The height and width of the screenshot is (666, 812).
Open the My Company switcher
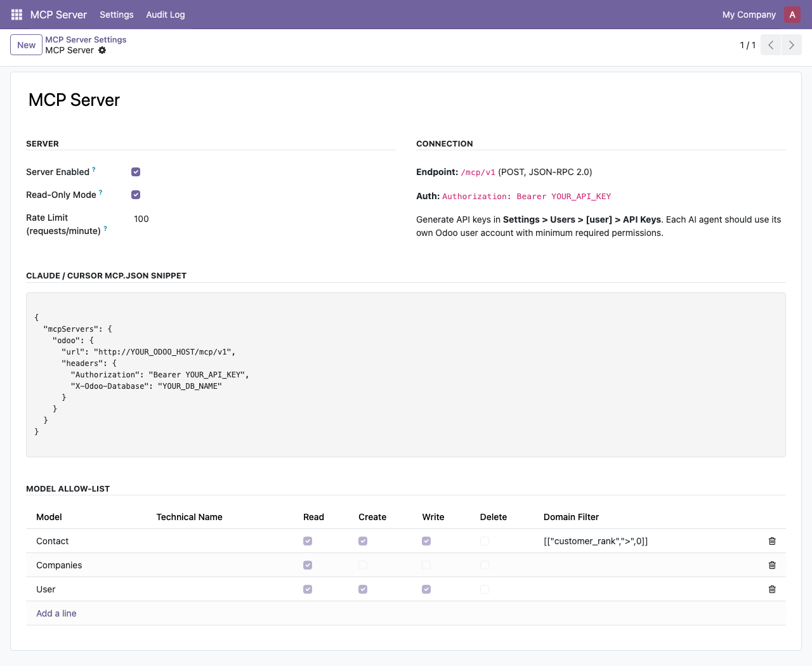[x=749, y=15]
